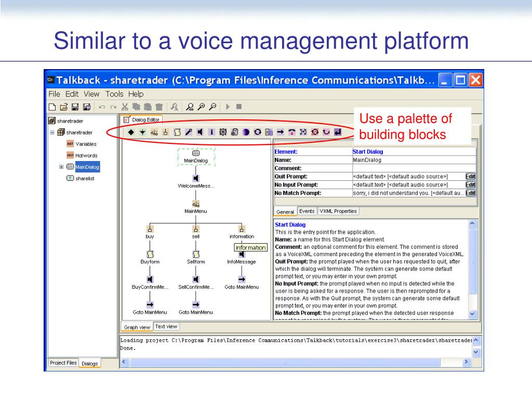Click the Zoom out magnifier icon
532x399 pixels.
click(x=212, y=107)
